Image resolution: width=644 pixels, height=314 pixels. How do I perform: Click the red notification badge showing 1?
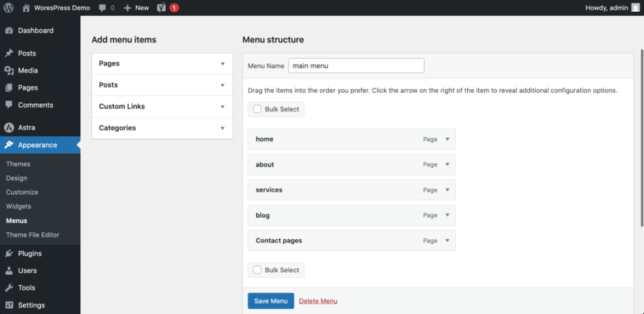tap(174, 8)
